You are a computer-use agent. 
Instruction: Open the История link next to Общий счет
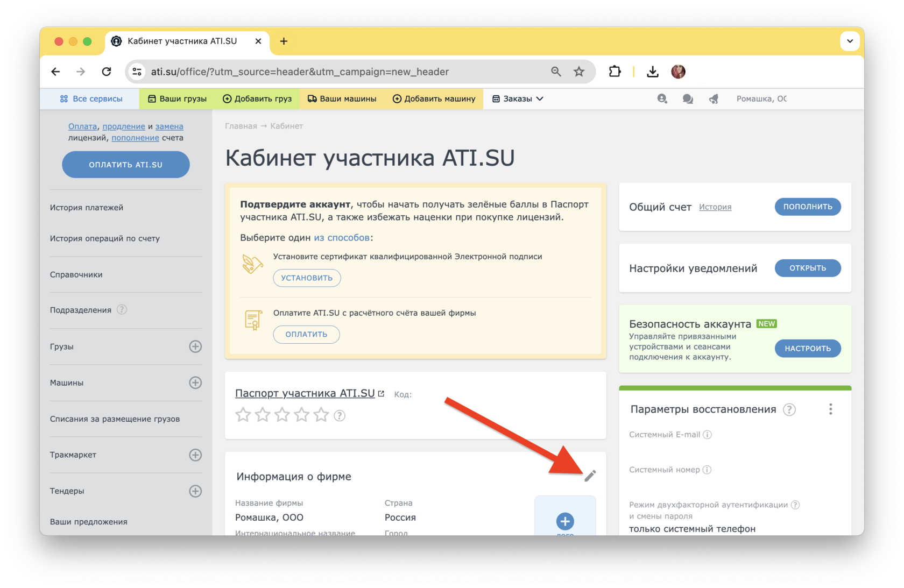click(x=715, y=207)
